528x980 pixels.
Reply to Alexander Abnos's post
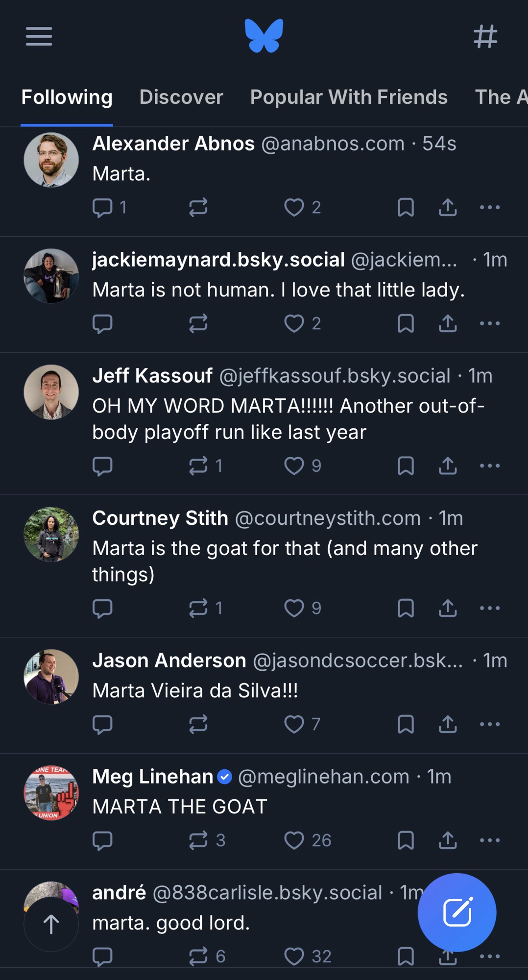coord(103,208)
